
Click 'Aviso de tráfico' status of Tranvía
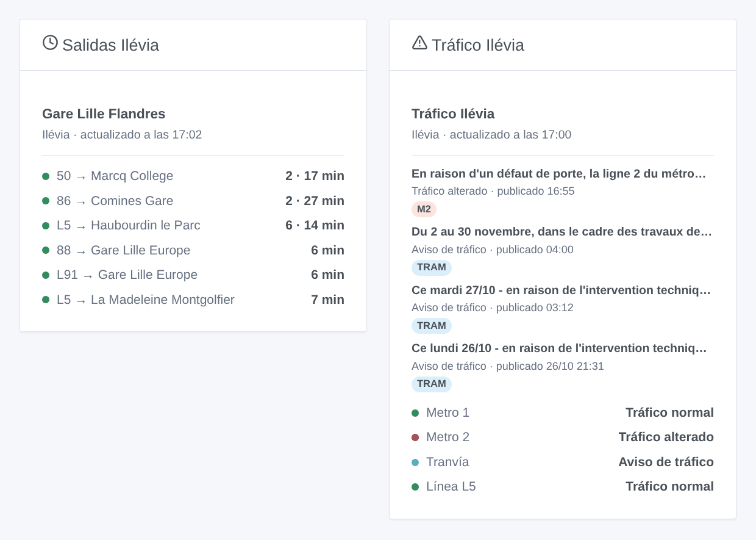(x=666, y=463)
